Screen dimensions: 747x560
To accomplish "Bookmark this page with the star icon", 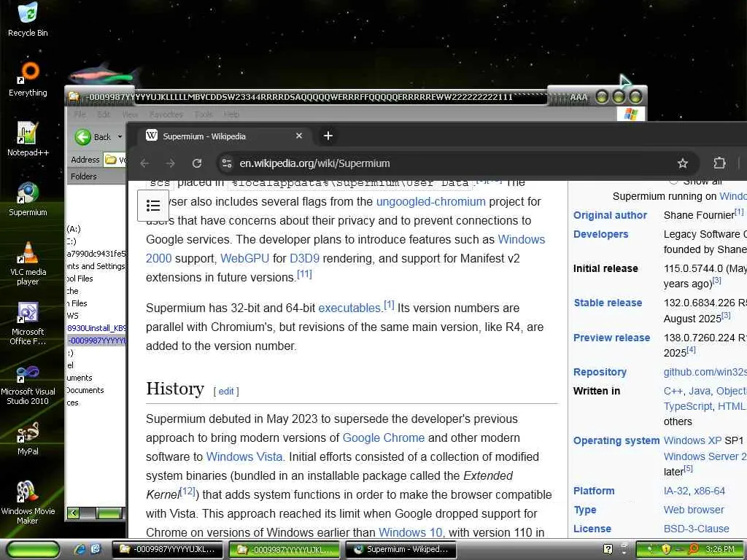I will point(683,163).
